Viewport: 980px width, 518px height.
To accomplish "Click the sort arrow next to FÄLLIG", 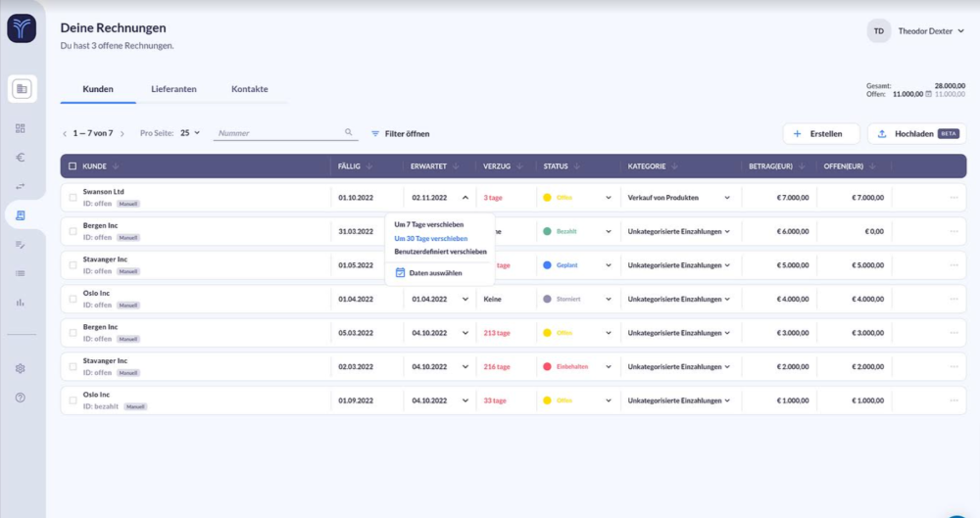I will coord(368,166).
